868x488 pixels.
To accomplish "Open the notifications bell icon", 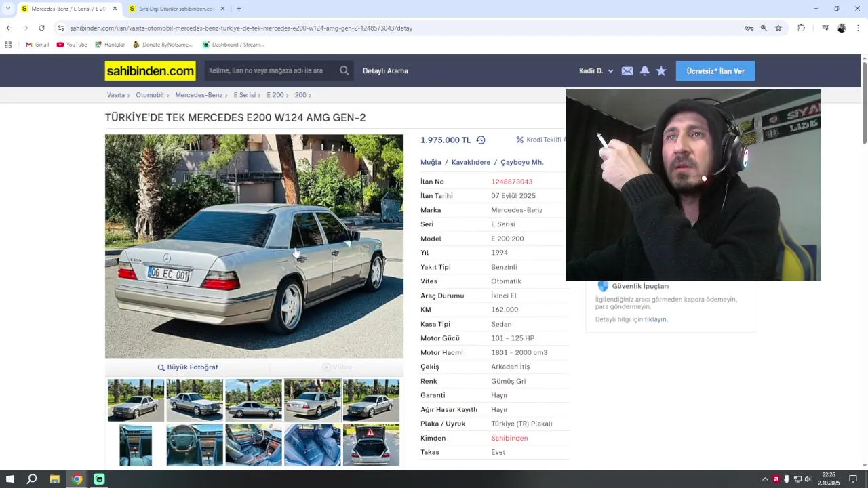I will 645,71.
